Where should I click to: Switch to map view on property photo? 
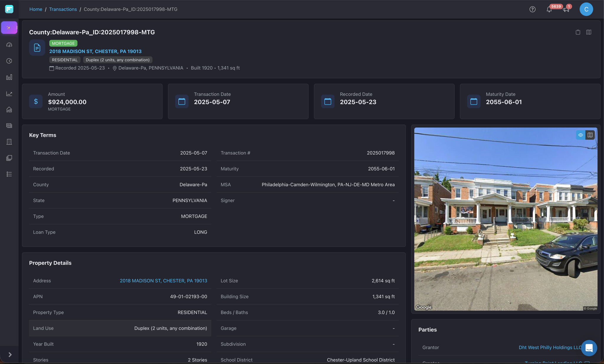tap(590, 135)
